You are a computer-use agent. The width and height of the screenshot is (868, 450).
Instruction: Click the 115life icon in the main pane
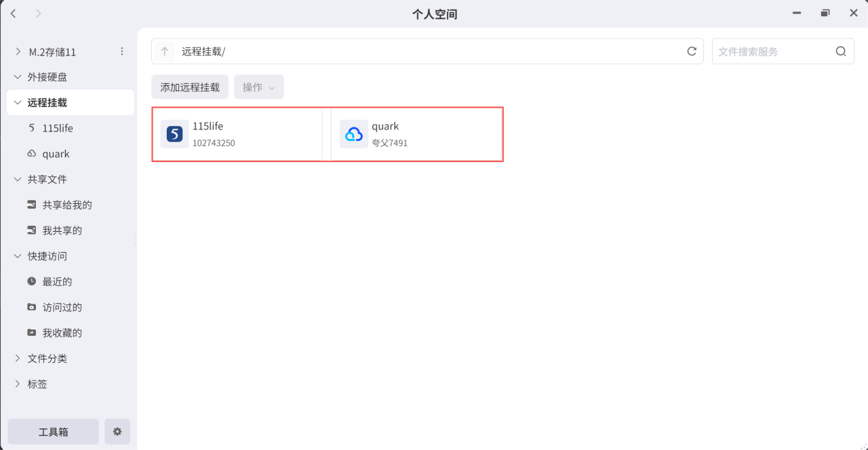(174, 134)
